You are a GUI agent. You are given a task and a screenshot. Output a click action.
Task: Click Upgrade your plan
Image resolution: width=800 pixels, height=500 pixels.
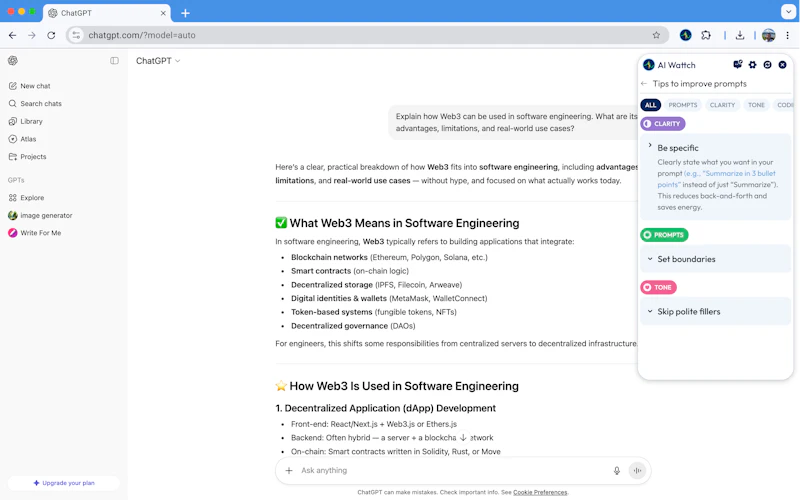tap(64, 483)
